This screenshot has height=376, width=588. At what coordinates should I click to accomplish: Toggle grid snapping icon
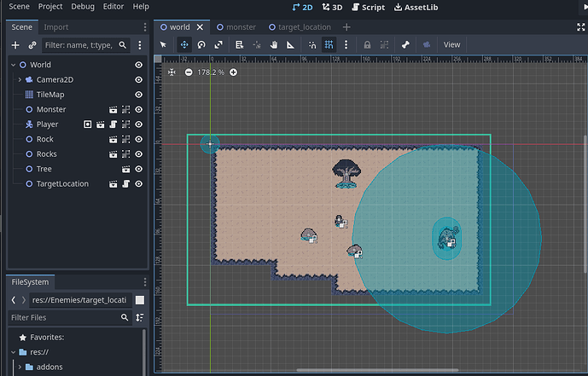(329, 44)
